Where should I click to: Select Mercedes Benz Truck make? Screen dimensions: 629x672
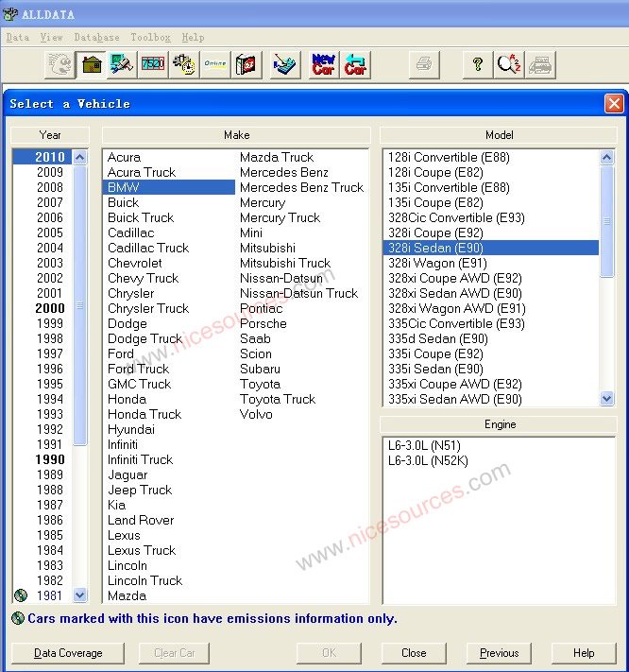pos(302,187)
